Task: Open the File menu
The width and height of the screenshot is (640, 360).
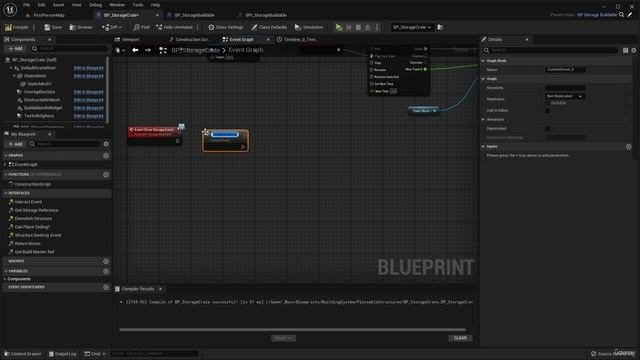Action: (27, 5)
